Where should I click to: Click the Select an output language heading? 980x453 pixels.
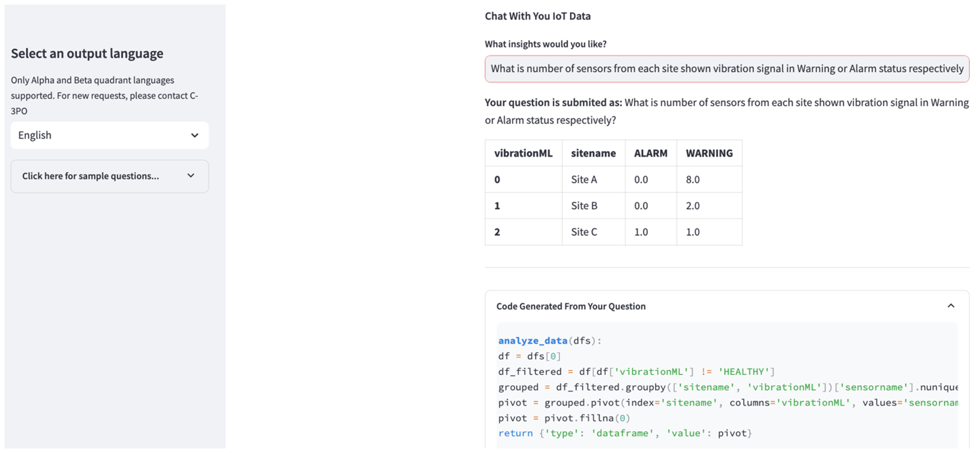pos(87,53)
